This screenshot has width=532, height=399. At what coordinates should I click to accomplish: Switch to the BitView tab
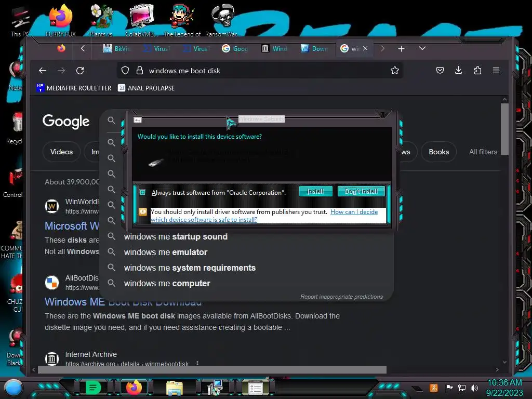(x=116, y=48)
